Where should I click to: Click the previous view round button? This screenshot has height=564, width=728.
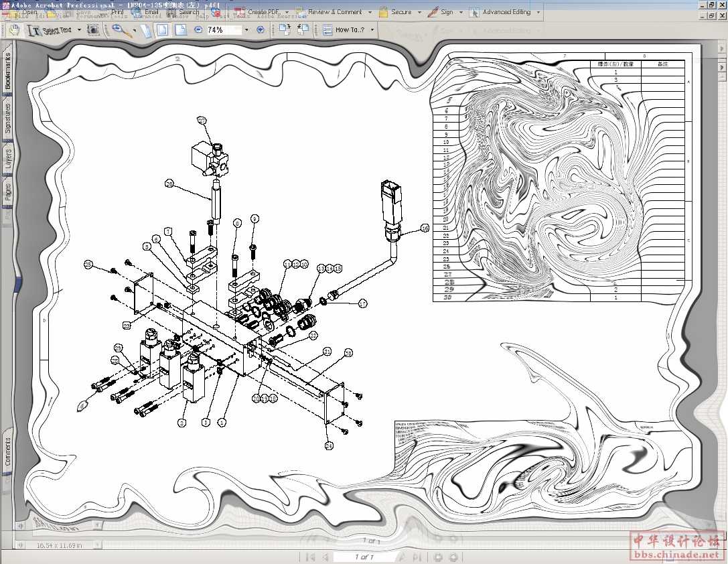438,557
